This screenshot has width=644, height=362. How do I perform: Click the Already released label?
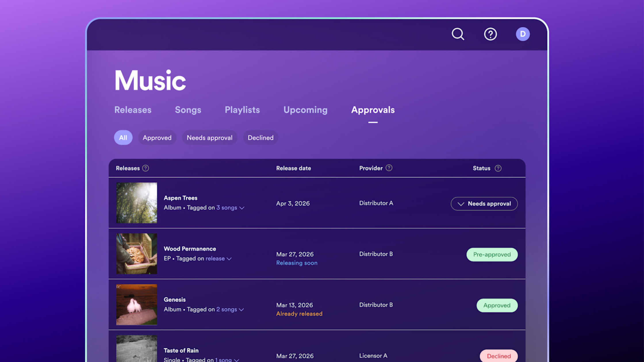[299, 314]
